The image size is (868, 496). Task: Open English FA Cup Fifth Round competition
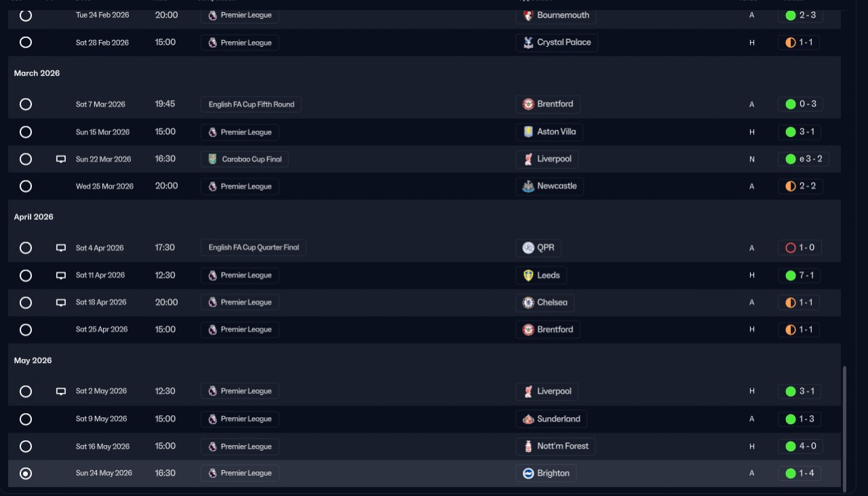click(x=251, y=104)
